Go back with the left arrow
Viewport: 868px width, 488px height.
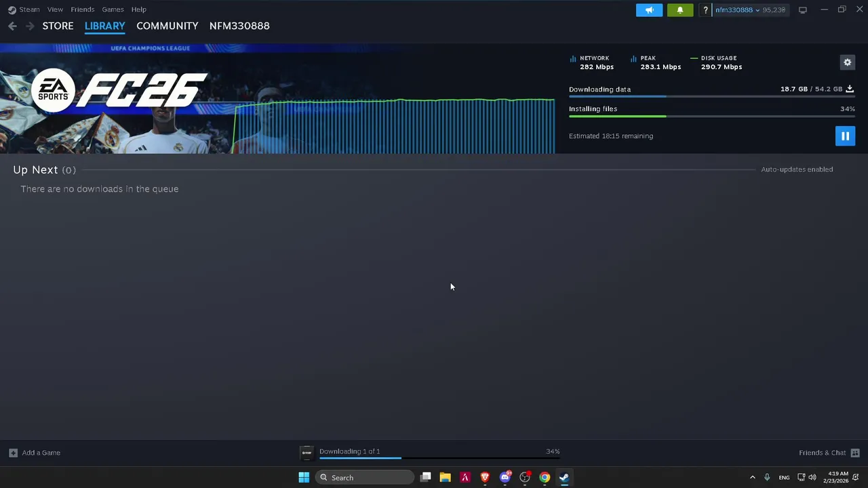[x=12, y=26]
